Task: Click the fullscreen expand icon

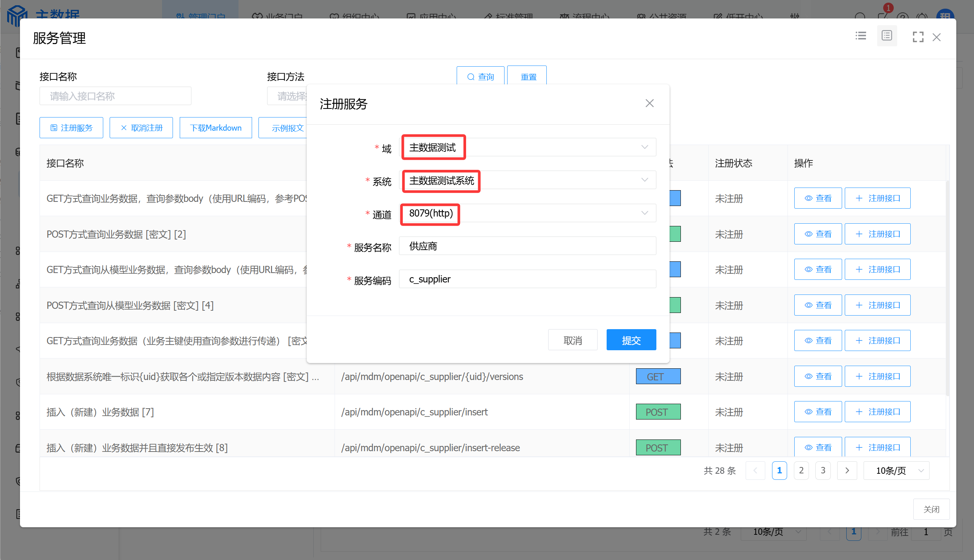Action: tap(917, 37)
